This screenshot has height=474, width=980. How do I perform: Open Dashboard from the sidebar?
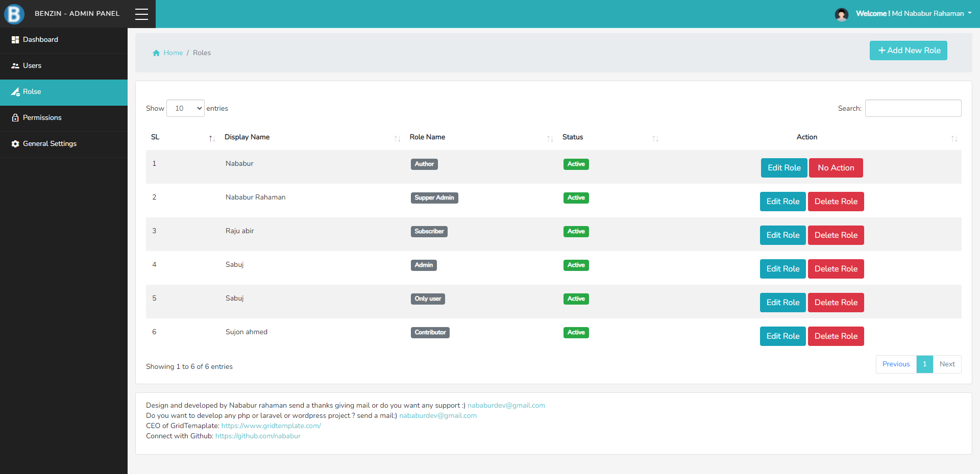[64, 40]
